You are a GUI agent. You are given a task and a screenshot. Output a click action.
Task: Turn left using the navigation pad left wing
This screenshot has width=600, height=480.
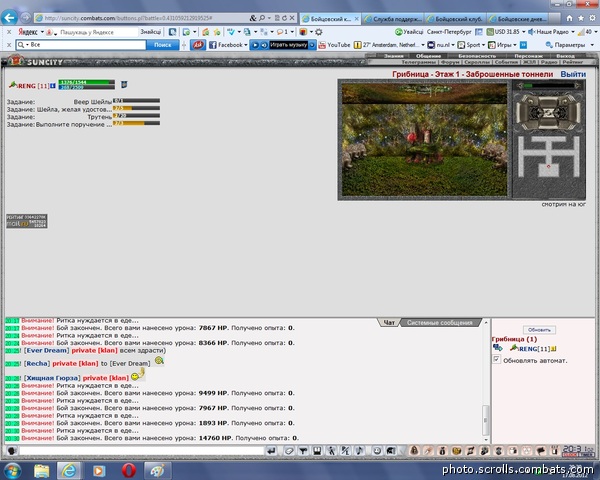(523, 112)
